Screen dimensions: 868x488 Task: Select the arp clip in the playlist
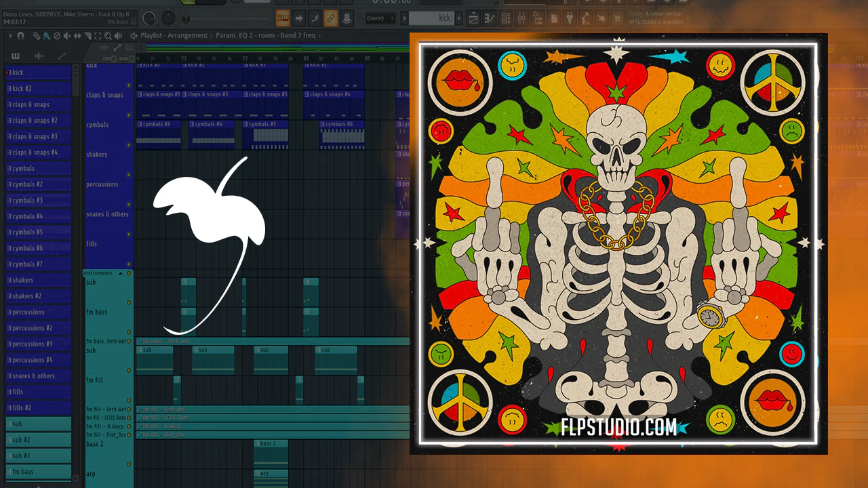coord(271,479)
